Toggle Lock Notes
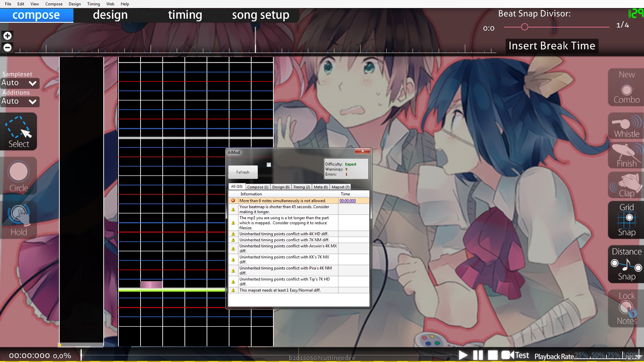The width and height of the screenshot is (644, 362). 626,308
